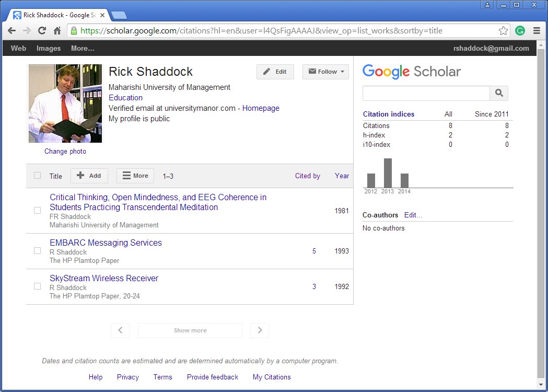Sort the articles by Cited by

point(308,176)
